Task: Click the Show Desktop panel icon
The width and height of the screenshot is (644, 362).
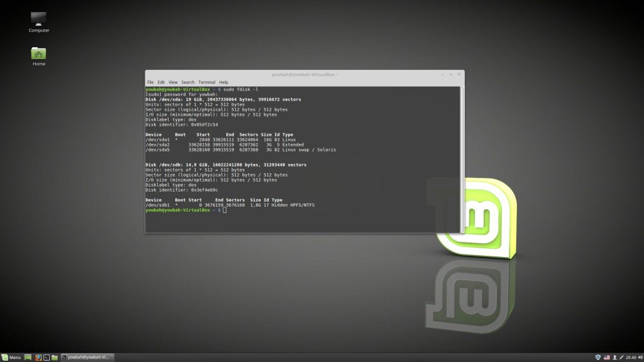Action: (28, 357)
